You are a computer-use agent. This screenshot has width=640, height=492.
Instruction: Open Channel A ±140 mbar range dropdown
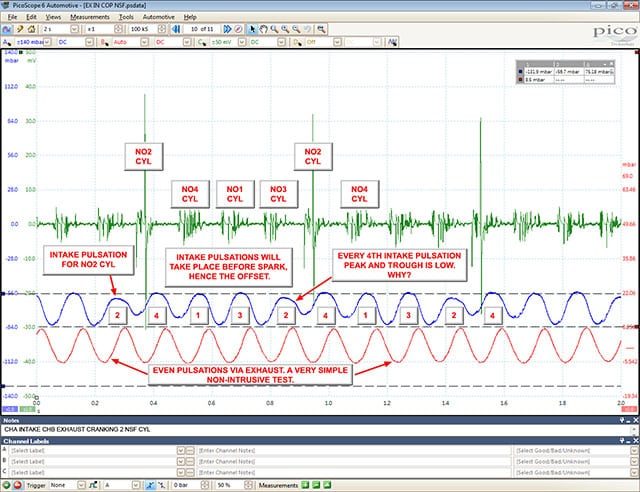tap(47, 42)
